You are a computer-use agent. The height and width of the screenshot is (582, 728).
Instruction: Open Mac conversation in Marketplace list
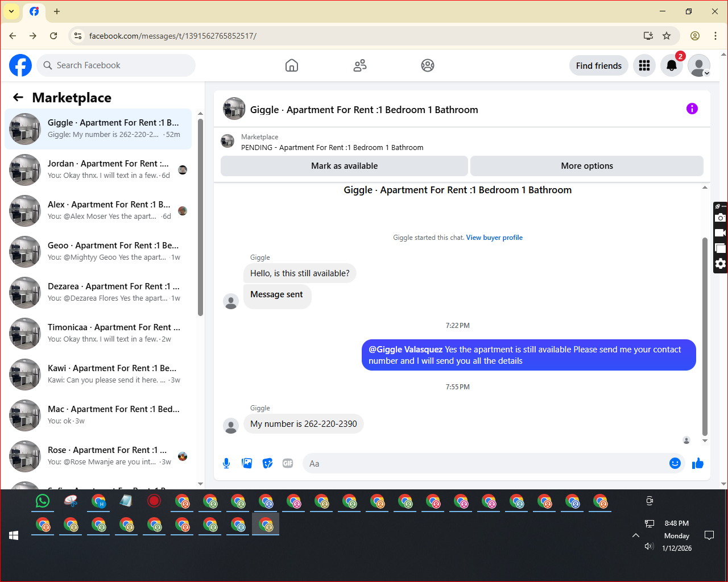coord(98,415)
